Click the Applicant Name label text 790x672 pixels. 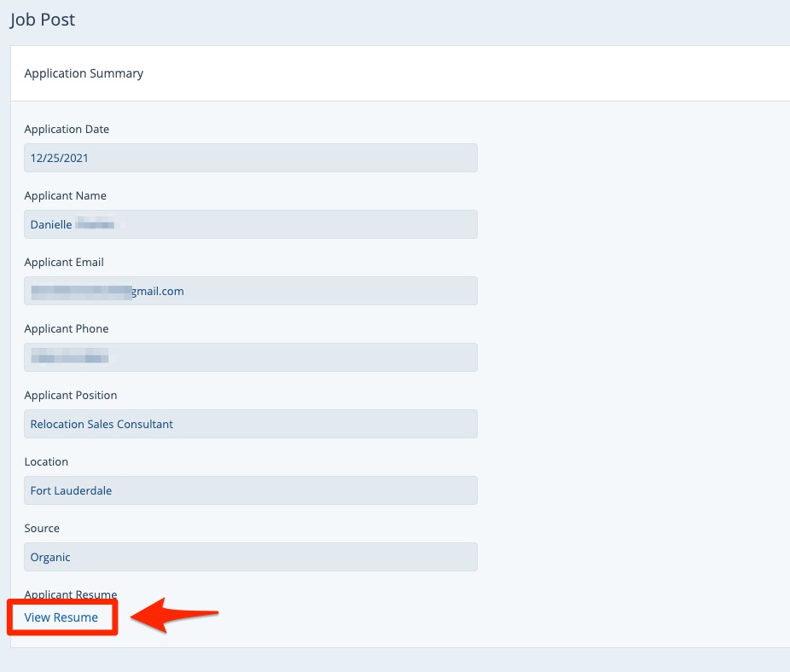[x=65, y=196]
